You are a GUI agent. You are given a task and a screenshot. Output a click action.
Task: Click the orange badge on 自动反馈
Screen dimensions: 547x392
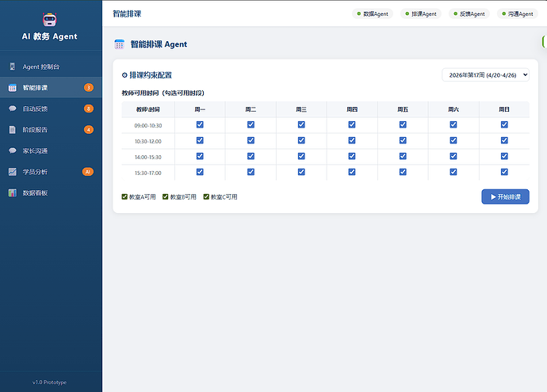pyautogui.click(x=89, y=108)
